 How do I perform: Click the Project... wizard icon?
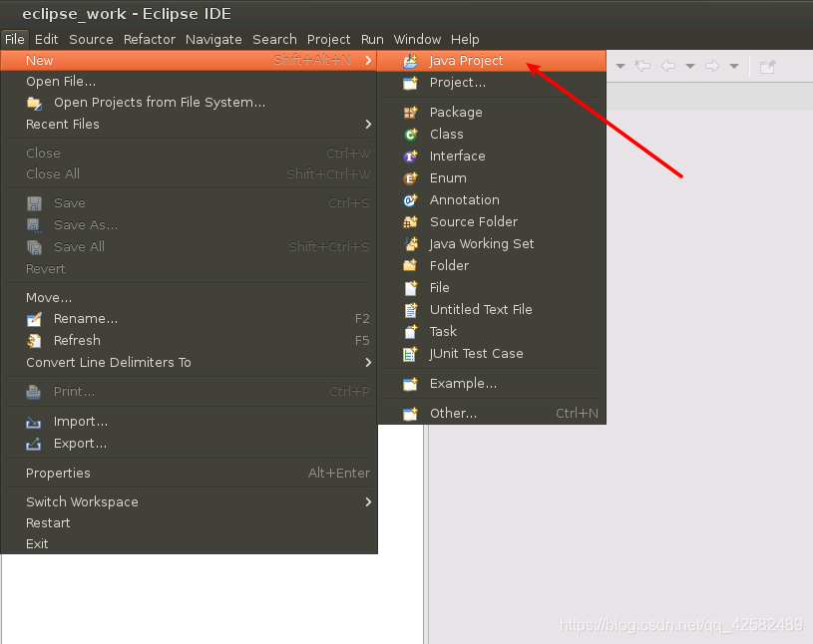(x=410, y=83)
